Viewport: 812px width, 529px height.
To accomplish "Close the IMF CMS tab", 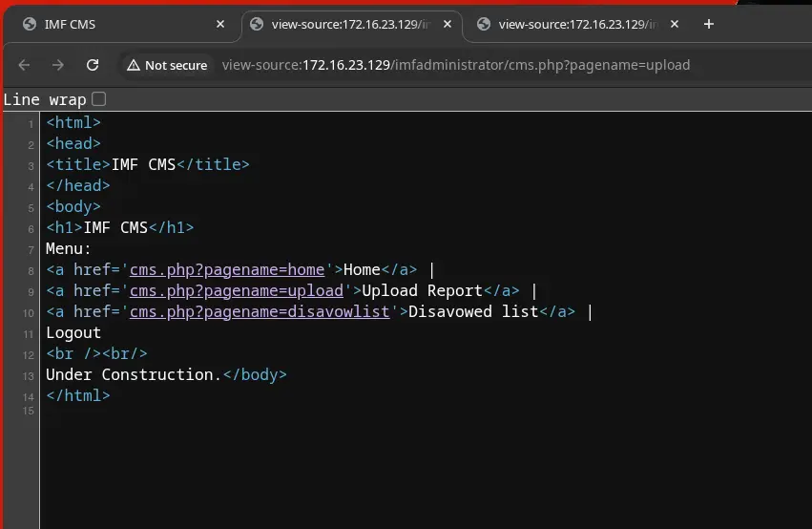I will 220,24.
